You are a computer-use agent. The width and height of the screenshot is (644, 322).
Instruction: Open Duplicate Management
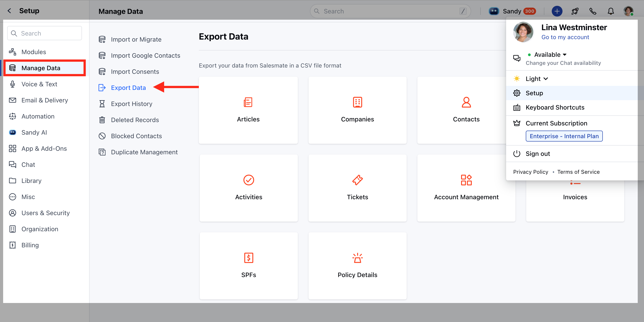tap(138, 152)
